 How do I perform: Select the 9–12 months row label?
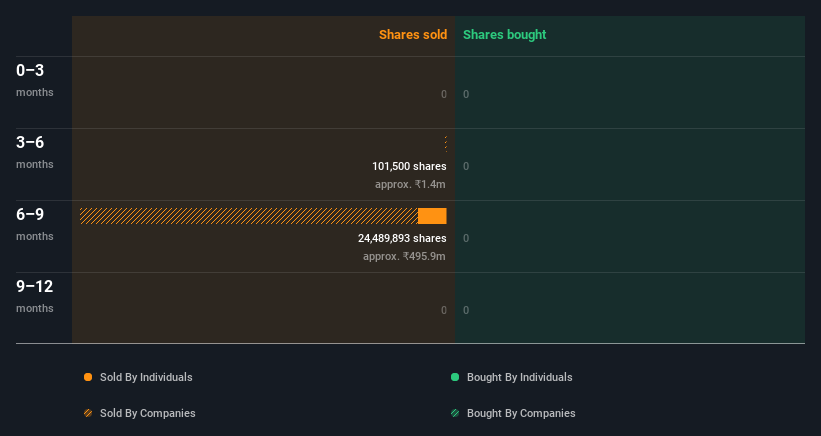(x=35, y=296)
